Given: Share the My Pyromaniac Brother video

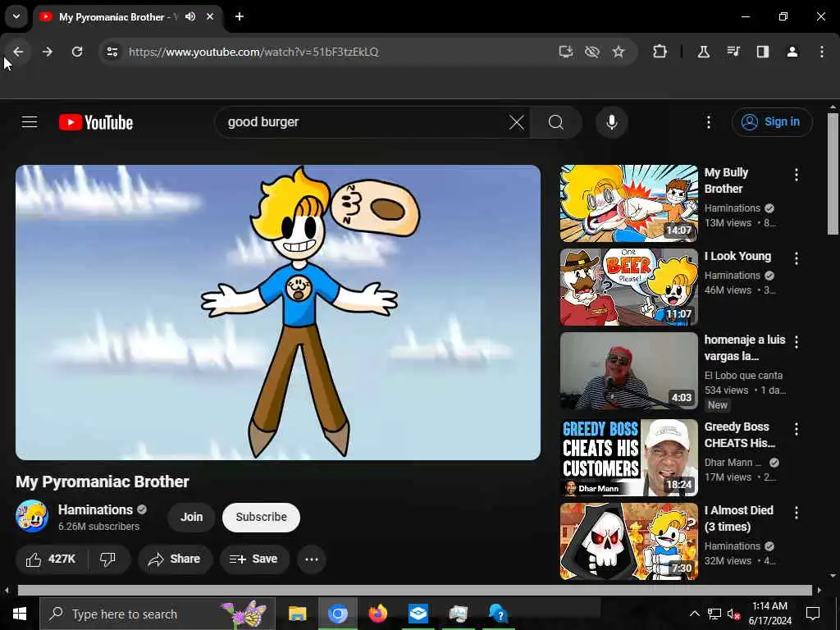Looking at the screenshot, I should pos(176,559).
